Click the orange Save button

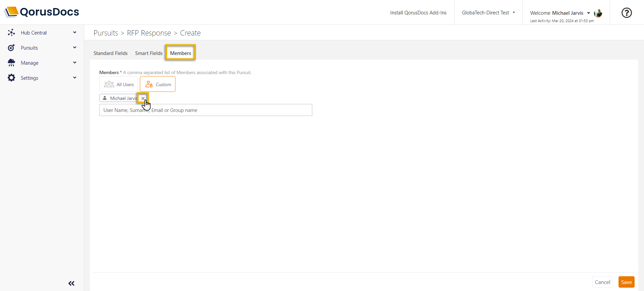click(x=626, y=282)
